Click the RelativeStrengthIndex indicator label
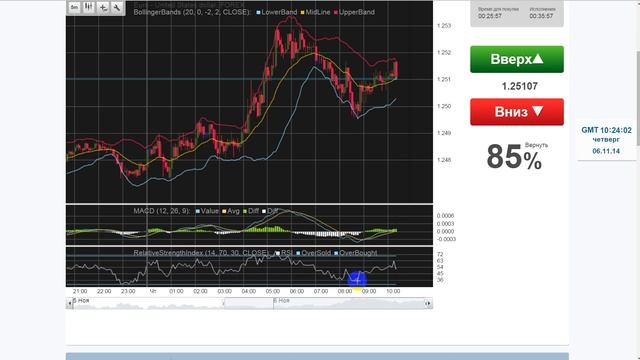This screenshot has height=360, width=640. click(201, 253)
